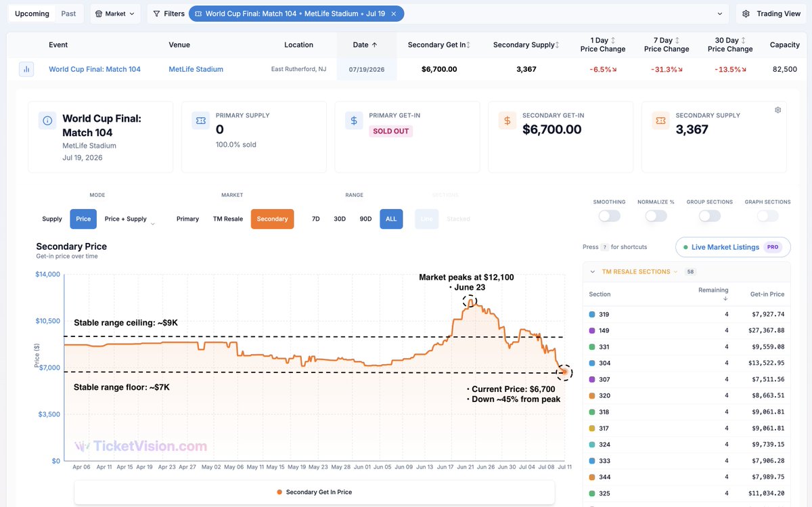This screenshot has height=507, width=812.
Task: Click the question mark shortcuts key
Action: click(x=604, y=247)
